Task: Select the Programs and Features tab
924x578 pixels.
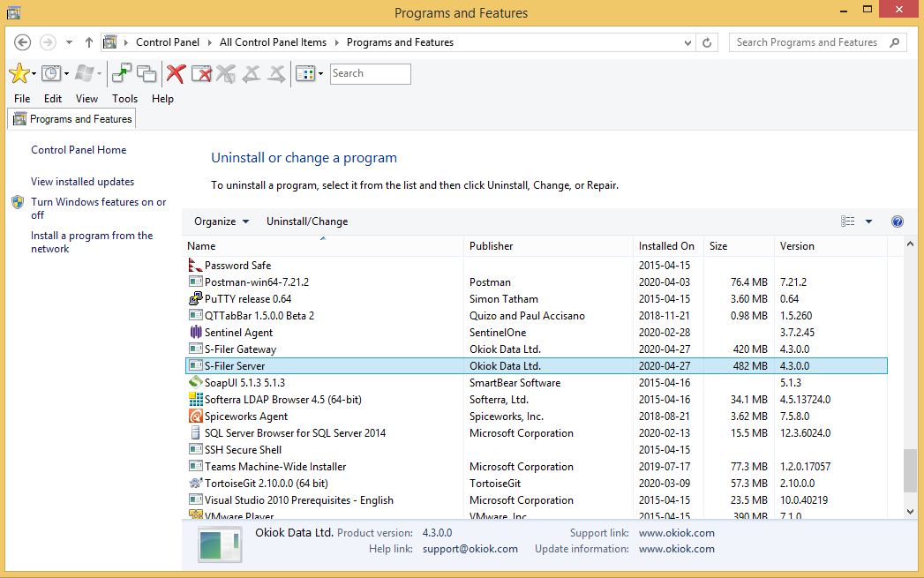Action: point(72,119)
